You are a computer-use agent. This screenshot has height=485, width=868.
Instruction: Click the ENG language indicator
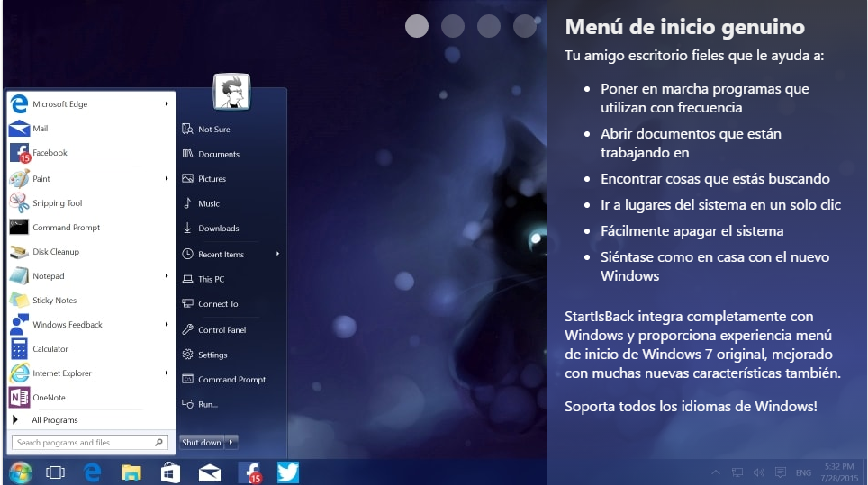point(803,472)
